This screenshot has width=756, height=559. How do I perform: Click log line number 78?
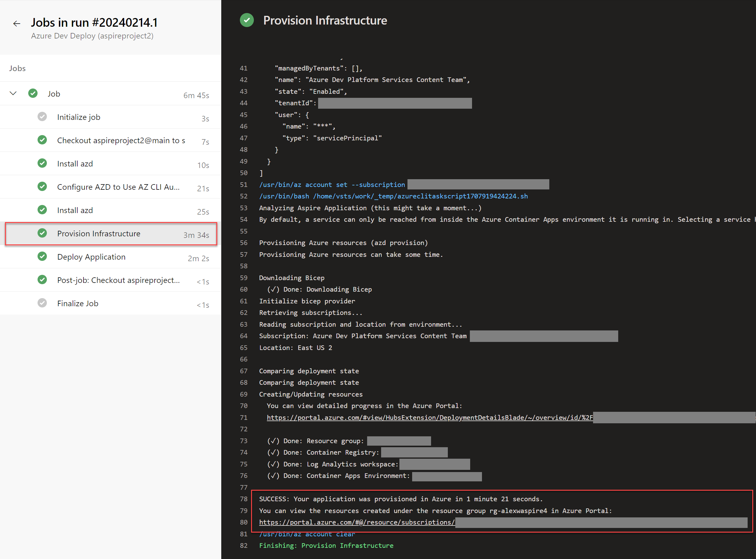pos(243,499)
